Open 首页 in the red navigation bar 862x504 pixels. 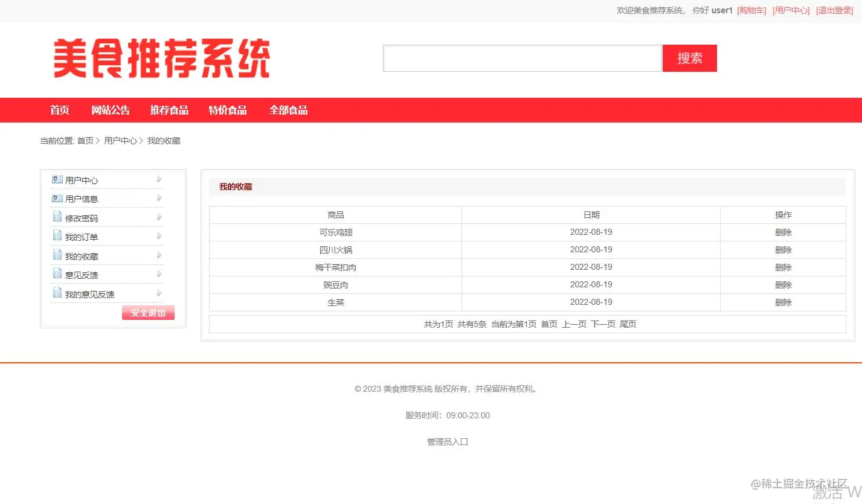click(x=60, y=110)
